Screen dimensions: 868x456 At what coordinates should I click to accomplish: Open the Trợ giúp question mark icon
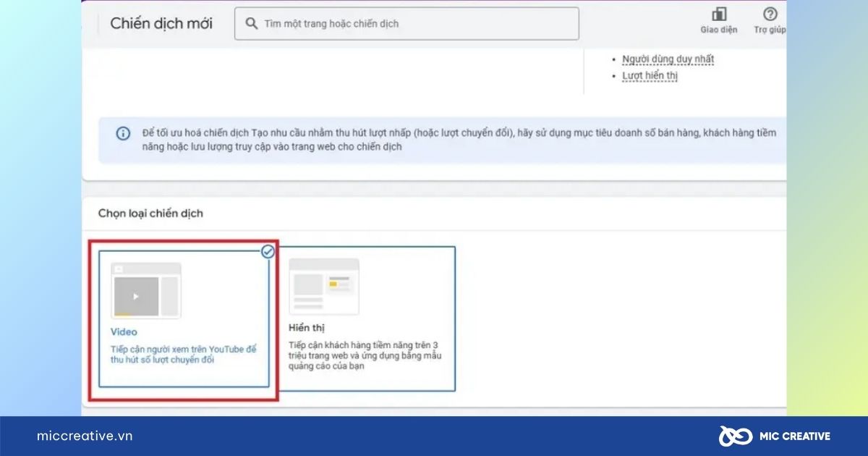(770, 14)
